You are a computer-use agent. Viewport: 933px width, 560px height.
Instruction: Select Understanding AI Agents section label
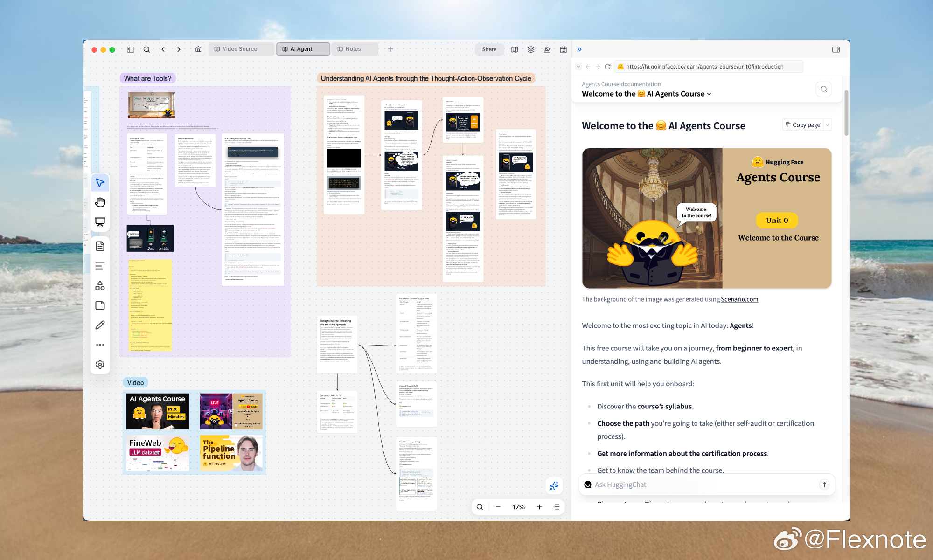(x=426, y=78)
